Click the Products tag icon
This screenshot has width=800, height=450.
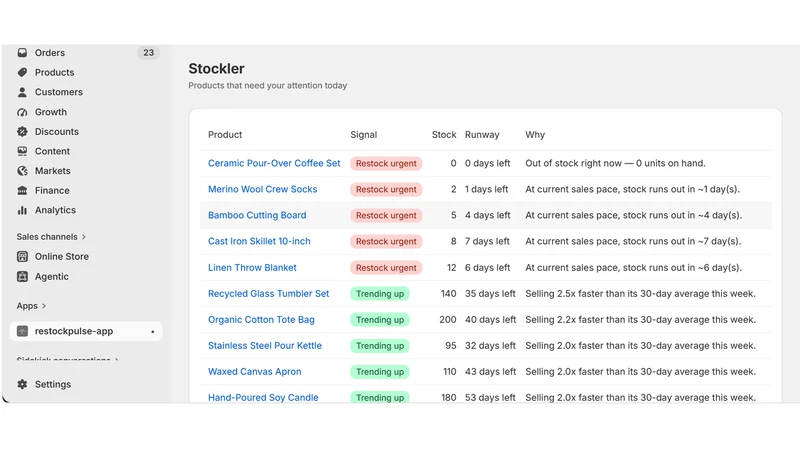pos(22,72)
